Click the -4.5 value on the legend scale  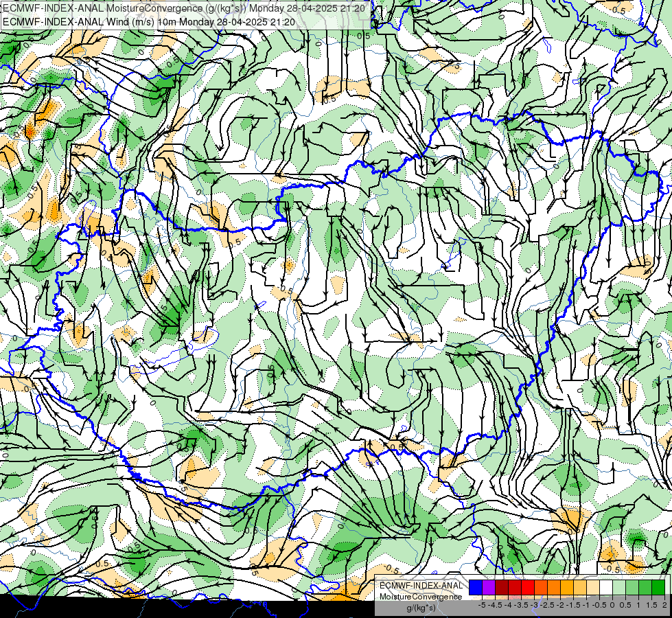click(x=495, y=605)
